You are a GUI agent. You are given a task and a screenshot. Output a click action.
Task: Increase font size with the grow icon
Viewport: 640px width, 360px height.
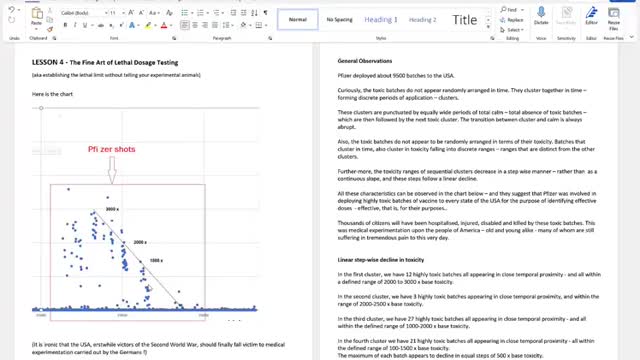(131, 13)
